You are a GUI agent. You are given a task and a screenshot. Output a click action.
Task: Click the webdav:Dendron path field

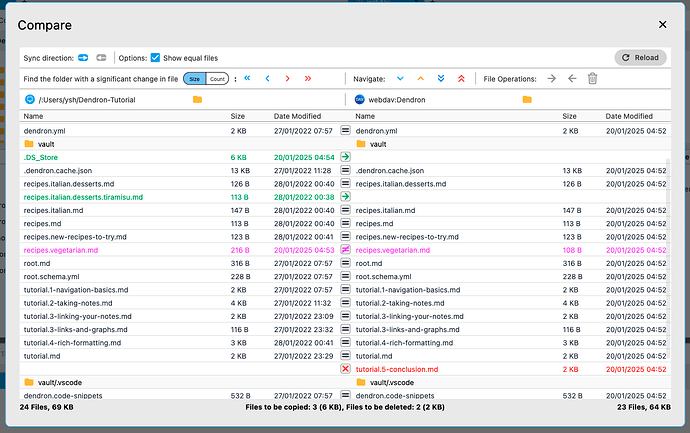click(397, 100)
